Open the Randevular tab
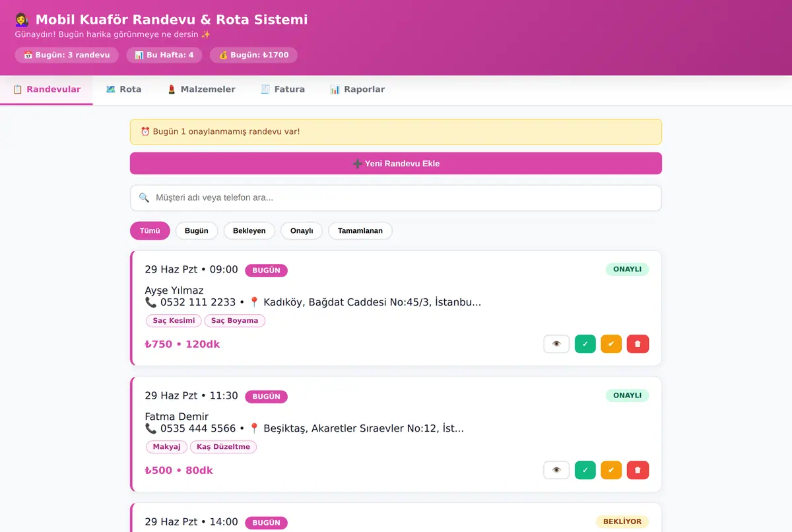 pyautogui.click(x=46, y=90)
